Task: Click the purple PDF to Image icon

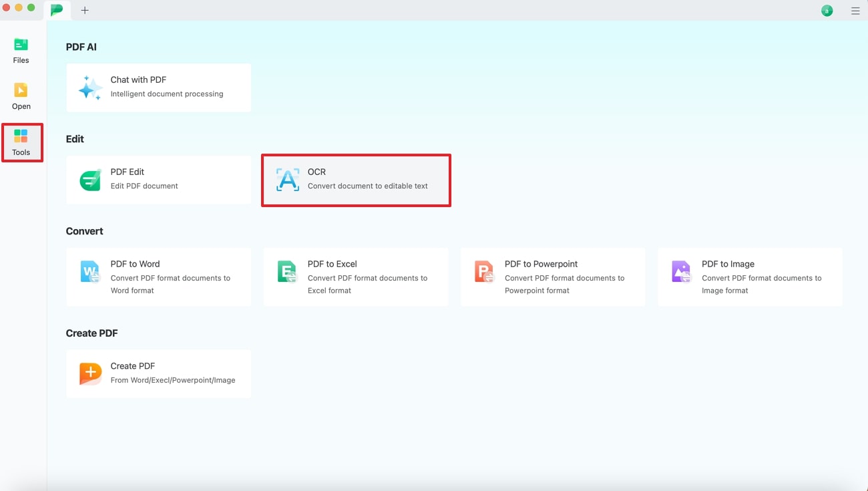Action: click(681, 272)
